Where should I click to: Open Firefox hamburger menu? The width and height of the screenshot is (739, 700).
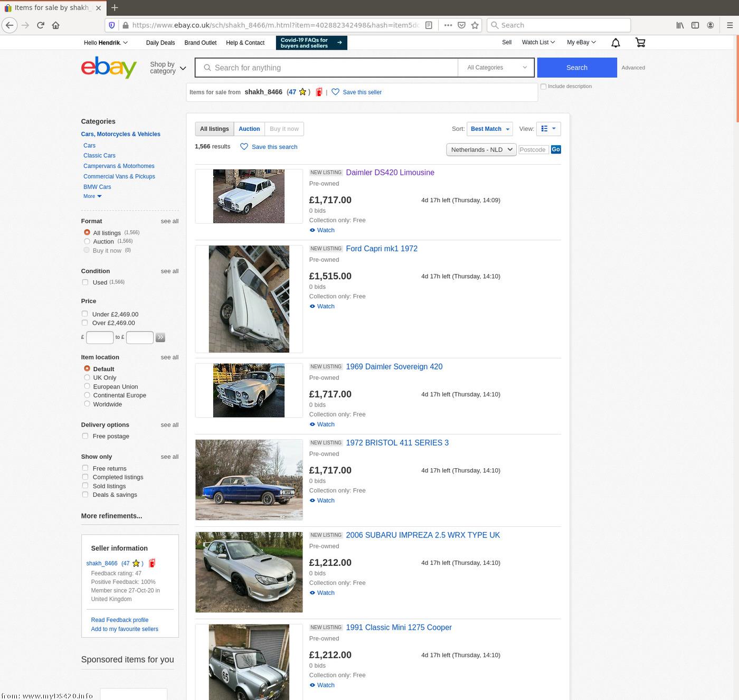pos(729,25)
